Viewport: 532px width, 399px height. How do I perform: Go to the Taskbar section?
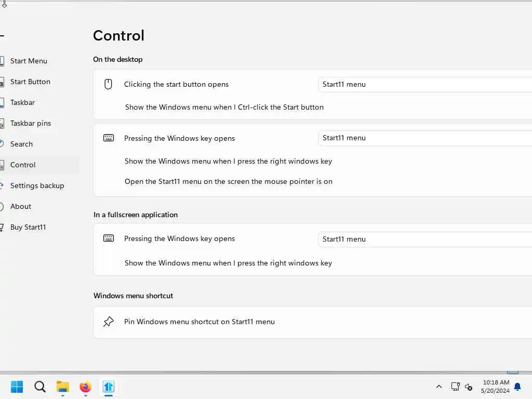tap(22, 102)
